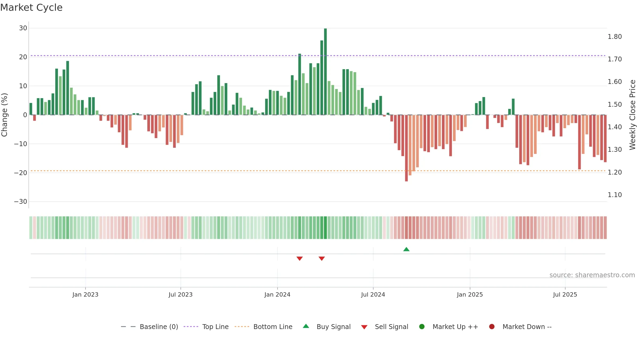Click the Jul 2023 axis label
This screenshot has height=362, width=644.
181,295
